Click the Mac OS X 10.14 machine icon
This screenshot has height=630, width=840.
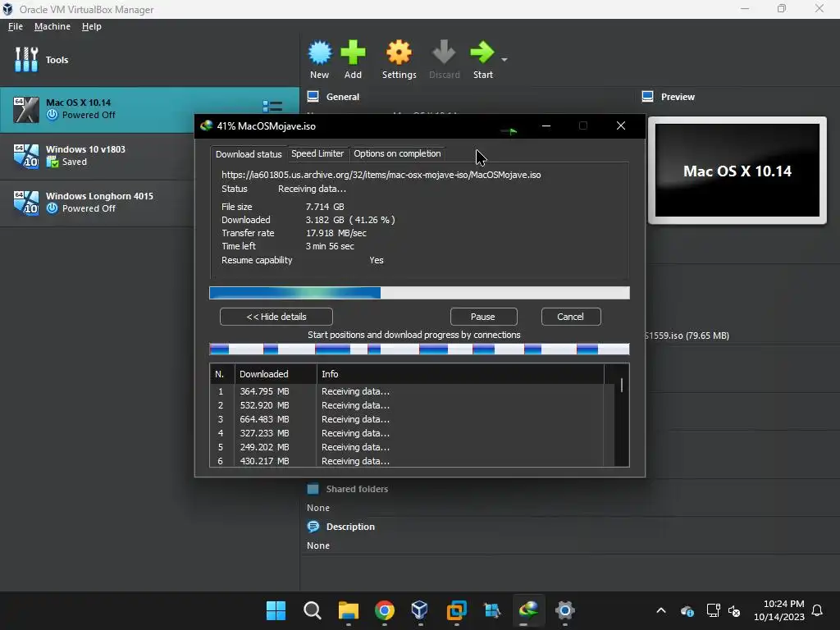(x=25, y=110)
